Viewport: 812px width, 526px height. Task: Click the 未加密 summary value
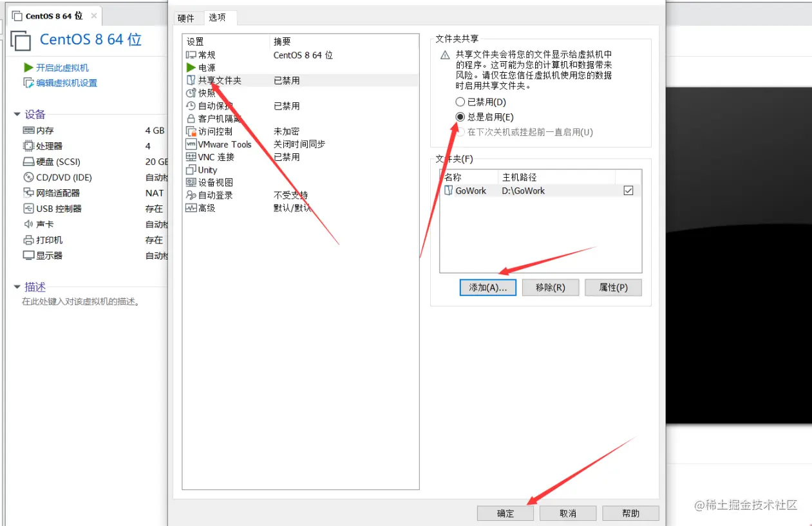287,131
